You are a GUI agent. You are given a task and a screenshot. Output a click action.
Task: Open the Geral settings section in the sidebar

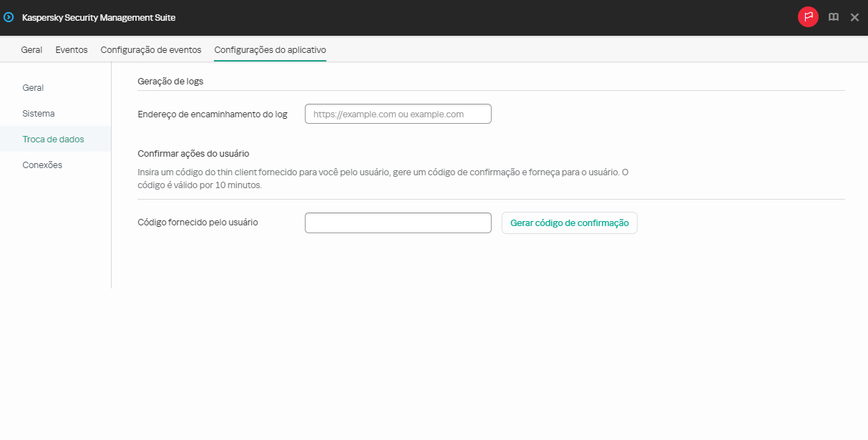coord(33,87)
